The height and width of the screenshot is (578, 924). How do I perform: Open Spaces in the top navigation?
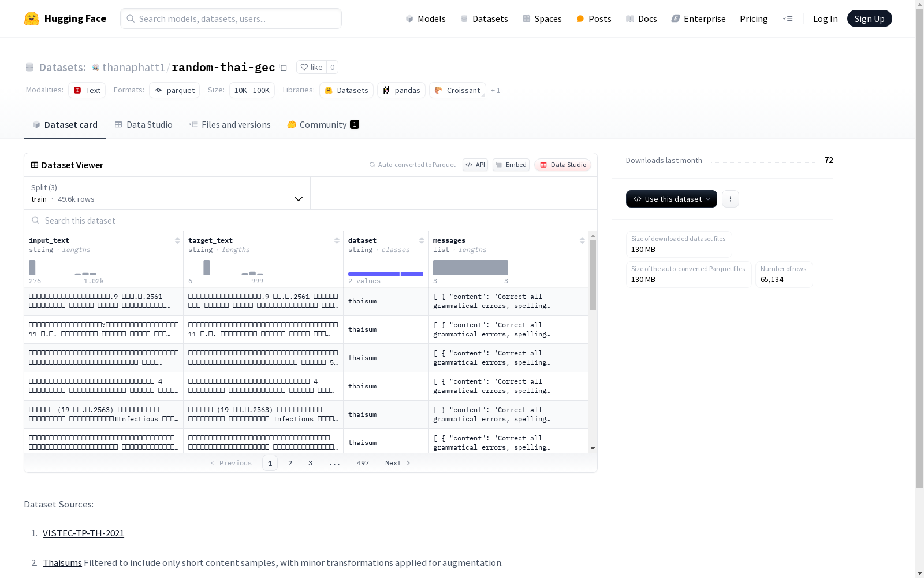coord(542,18)
